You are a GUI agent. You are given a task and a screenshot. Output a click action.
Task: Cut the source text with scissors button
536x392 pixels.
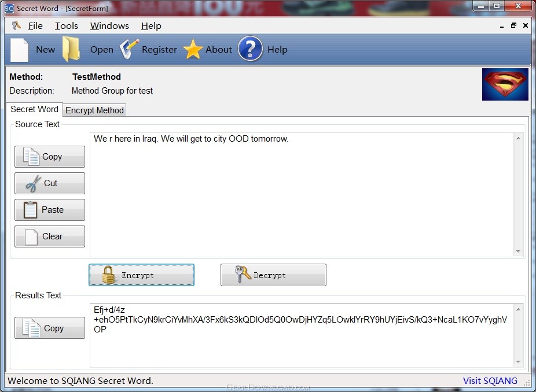click(x=50, y=183)
